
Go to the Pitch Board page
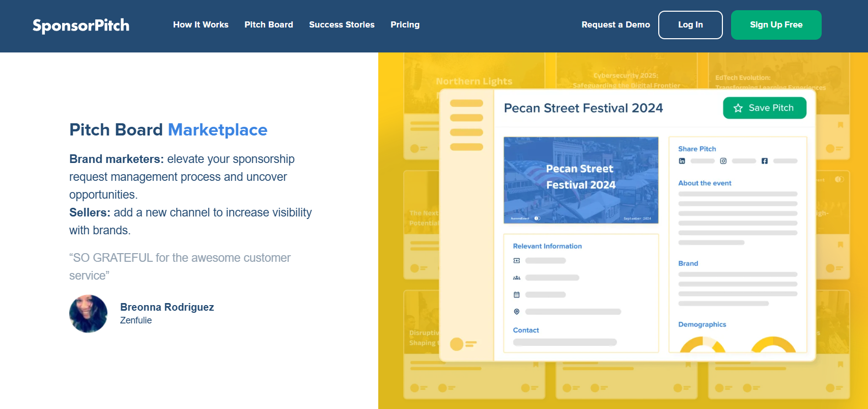tap(269, 24)
